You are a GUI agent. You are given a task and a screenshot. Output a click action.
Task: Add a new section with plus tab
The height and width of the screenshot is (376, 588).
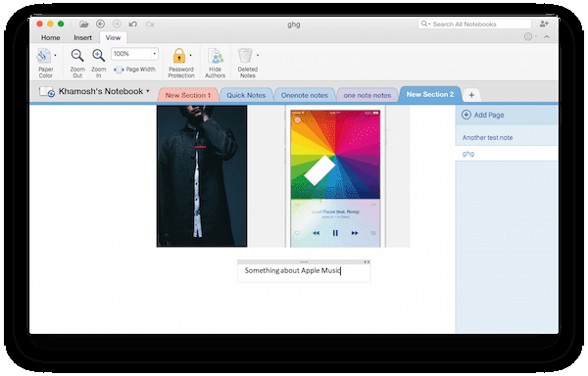471,95
